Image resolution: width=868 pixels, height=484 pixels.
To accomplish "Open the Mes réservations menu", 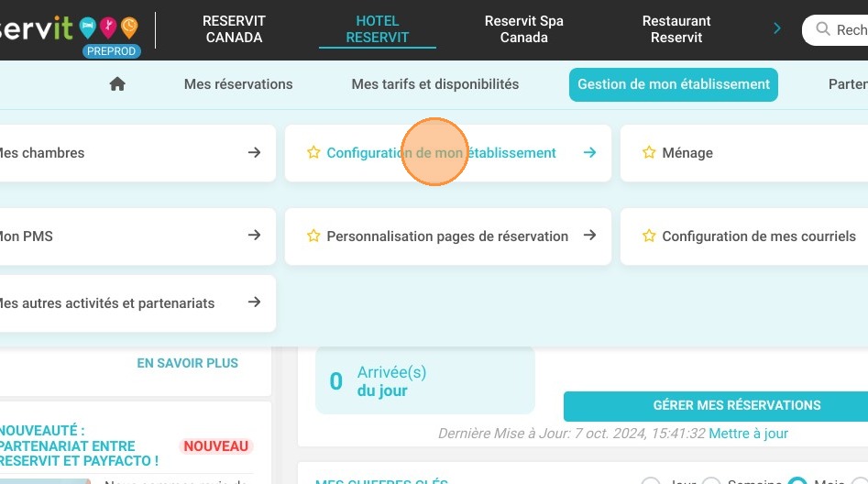I will coord(238,84).
